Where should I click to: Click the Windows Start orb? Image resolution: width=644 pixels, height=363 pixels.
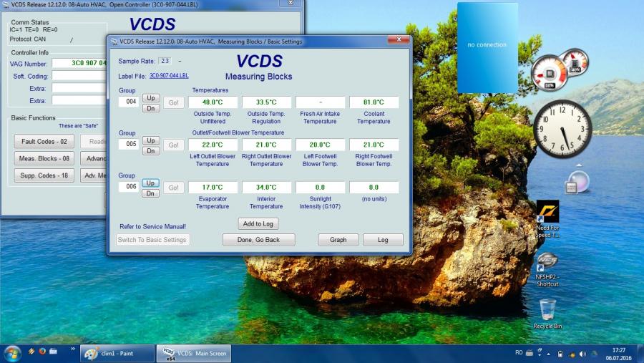(x=12, y=353)
